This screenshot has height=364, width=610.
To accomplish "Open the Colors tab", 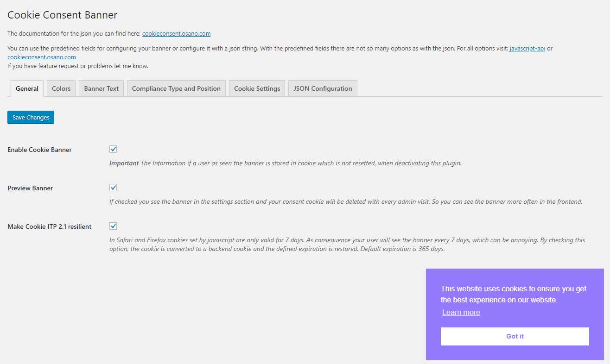I will pos(61,88).
